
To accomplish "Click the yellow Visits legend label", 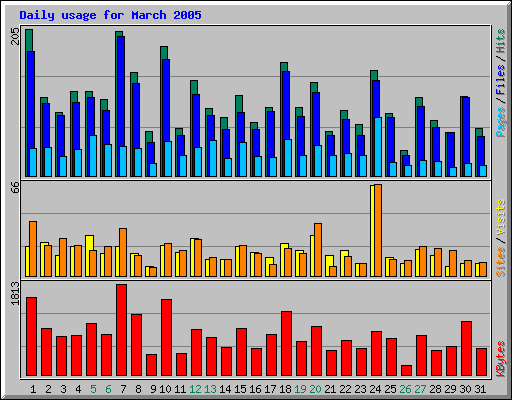I will [501, 217].
